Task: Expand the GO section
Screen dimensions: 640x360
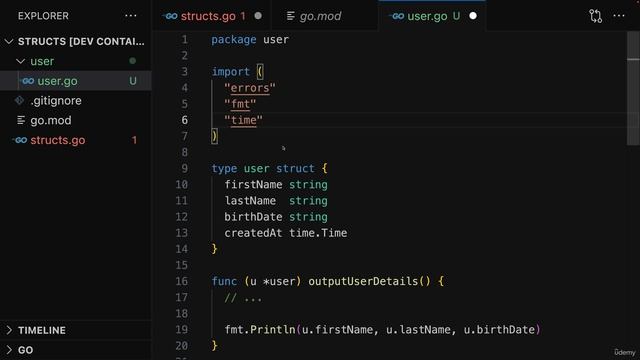Action: tap(76, 350)
